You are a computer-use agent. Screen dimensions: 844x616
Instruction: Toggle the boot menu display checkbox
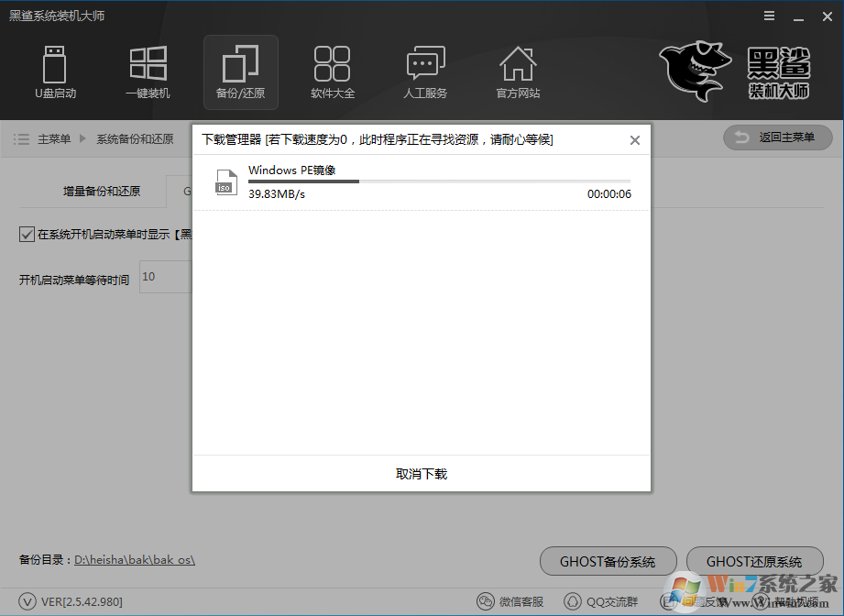point(27,235)
